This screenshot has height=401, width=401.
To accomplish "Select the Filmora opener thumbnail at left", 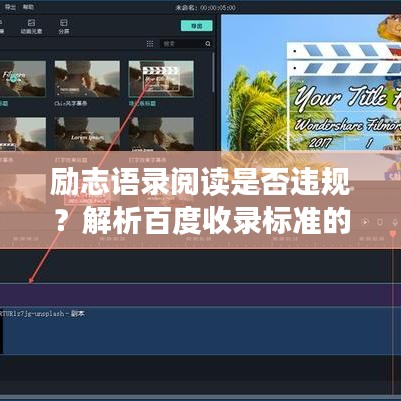I will click(x=22, y=79).
